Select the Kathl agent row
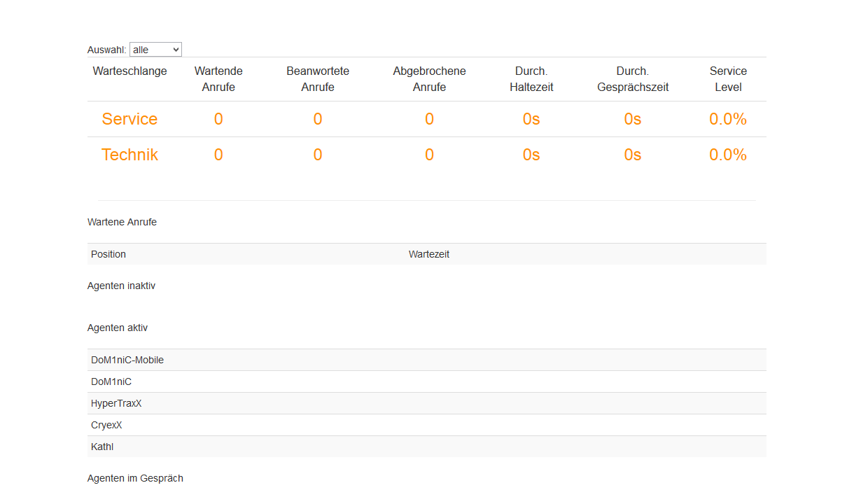This screenshot has width=854, height=504. click(x=102, y=447)
